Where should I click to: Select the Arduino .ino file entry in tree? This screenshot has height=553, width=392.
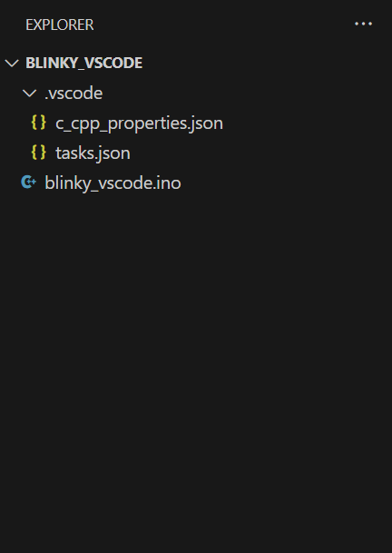[x=196, y=183]
